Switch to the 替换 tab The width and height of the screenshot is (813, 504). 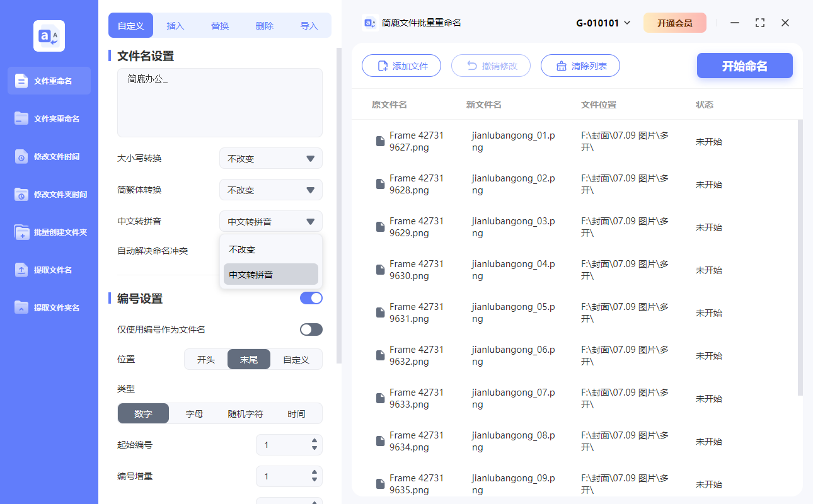pyautogui.click(x=219, y=25)
